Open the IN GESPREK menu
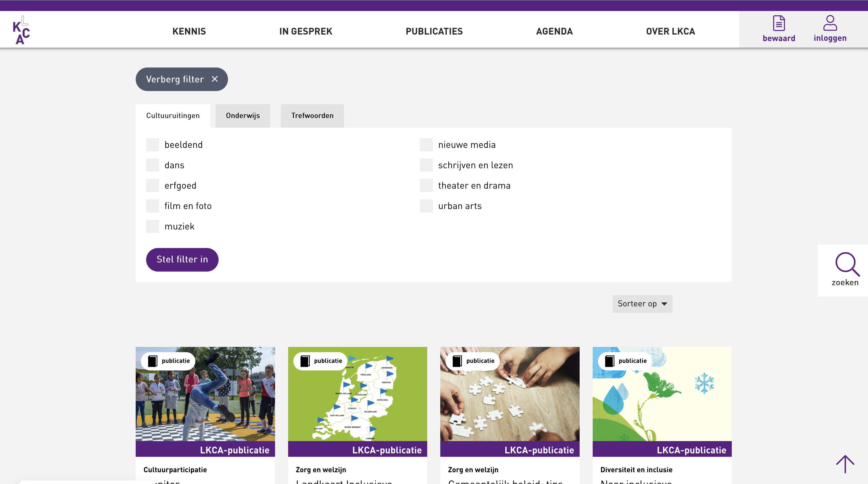Image resolution: width=868 pixels, height=484 pixels. click(306, 31)
